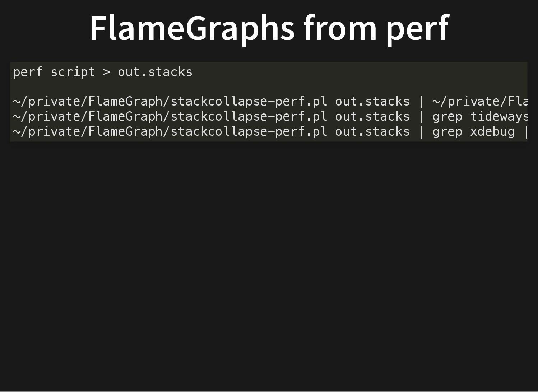The height and width of the screenshot is (392, 538).
Task: Click the word 'from' in the title
Action: pos(340,28)
